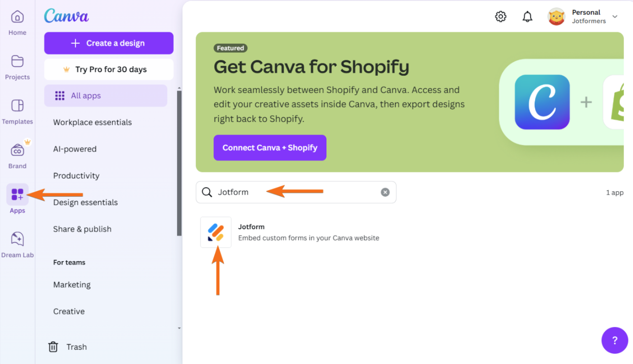This screenshot has height=364, width=633.
Task: Select AI-powered category
Action: 75,149
